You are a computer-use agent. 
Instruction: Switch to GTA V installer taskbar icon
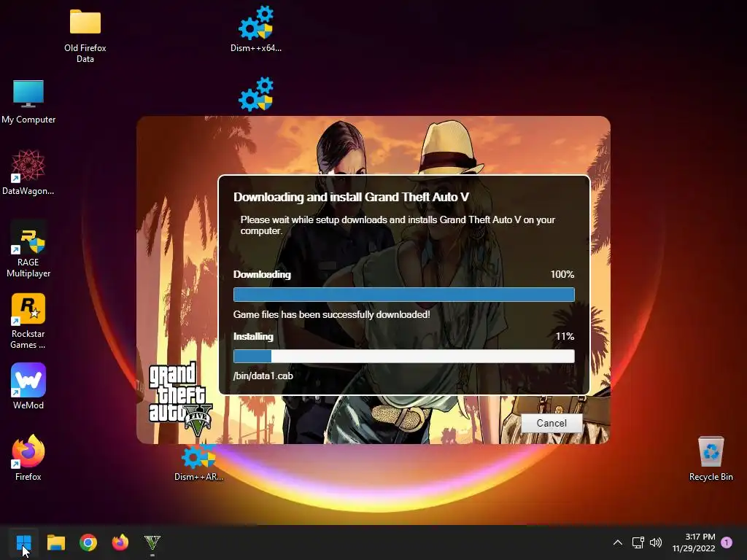[x=152, y=542]
